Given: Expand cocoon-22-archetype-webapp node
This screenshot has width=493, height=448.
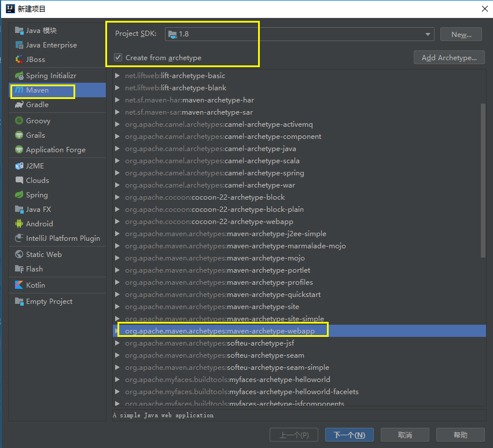Looking at the screenshot, I should click(x=117, y=222).
